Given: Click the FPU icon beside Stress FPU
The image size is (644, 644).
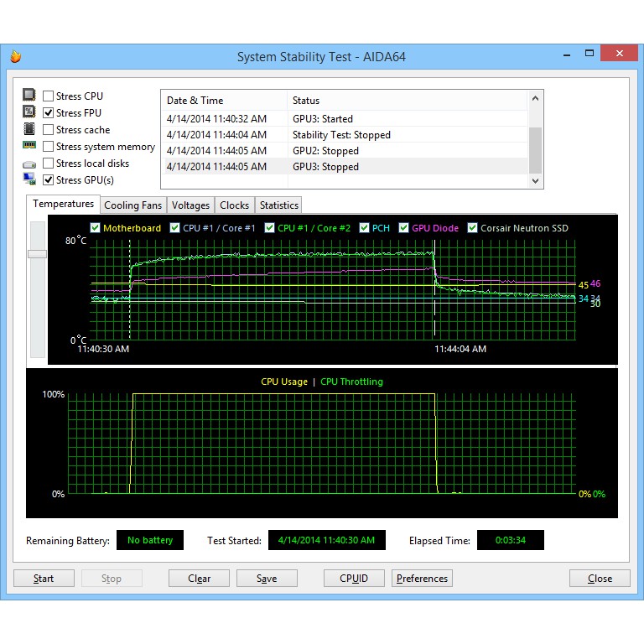Looking at the screenshot, I should pyautogui.click(x=29, y=112).
